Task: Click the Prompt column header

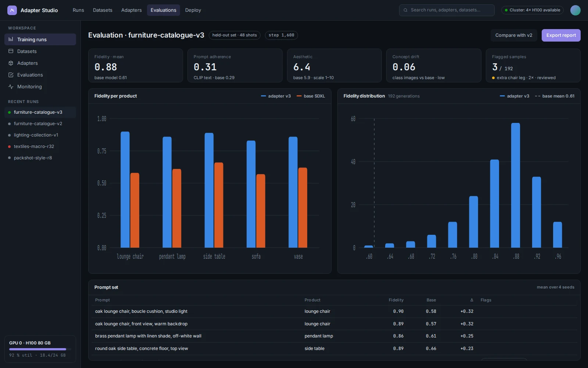Action: 103,300
